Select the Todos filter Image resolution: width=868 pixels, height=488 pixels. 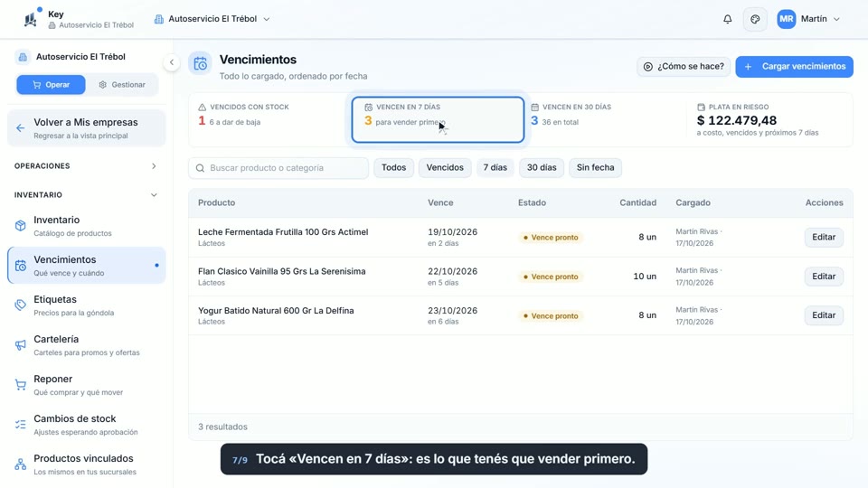coord(393,168)
